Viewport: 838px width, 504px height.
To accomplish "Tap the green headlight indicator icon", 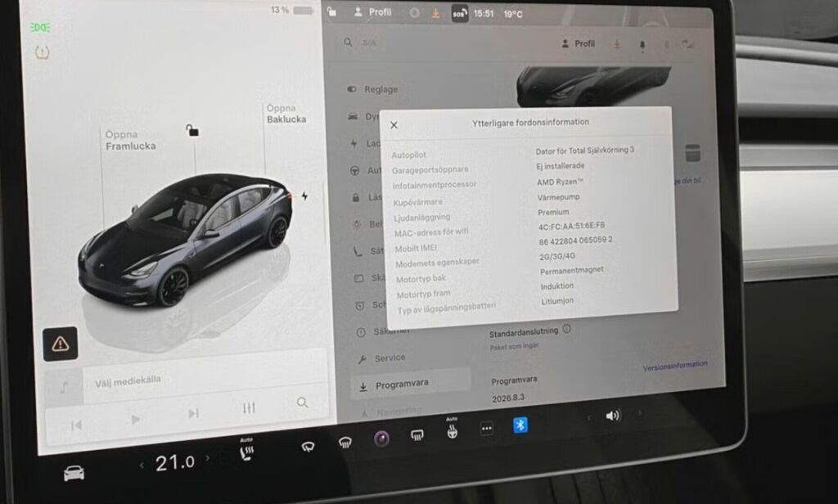I will (x=40, y=27).
